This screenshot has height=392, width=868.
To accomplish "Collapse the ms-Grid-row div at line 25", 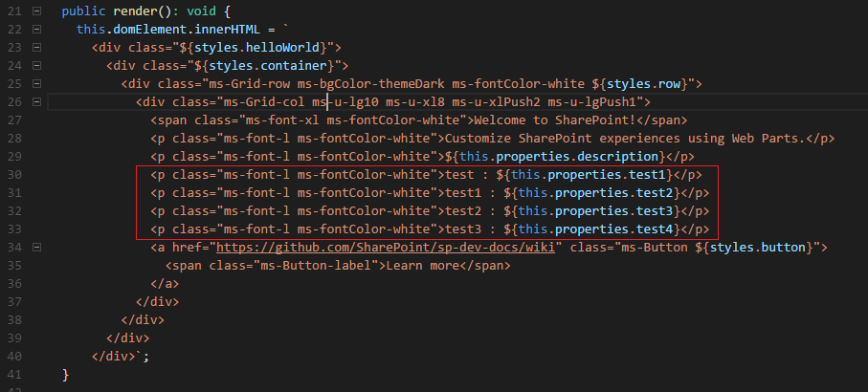I will coord(36,83).
